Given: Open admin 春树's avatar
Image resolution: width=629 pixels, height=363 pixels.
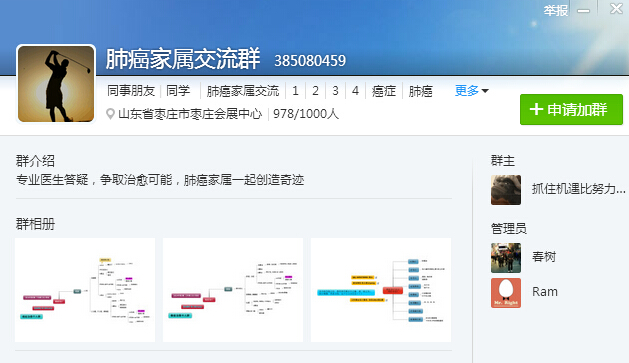Looking at the screenshot, I should (506, 258).
